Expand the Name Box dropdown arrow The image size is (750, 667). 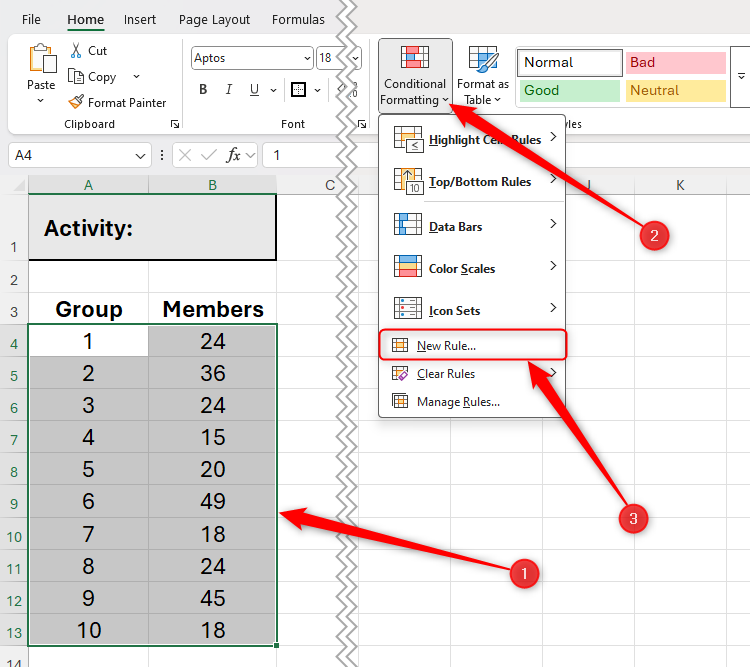(x=141, y=156)
